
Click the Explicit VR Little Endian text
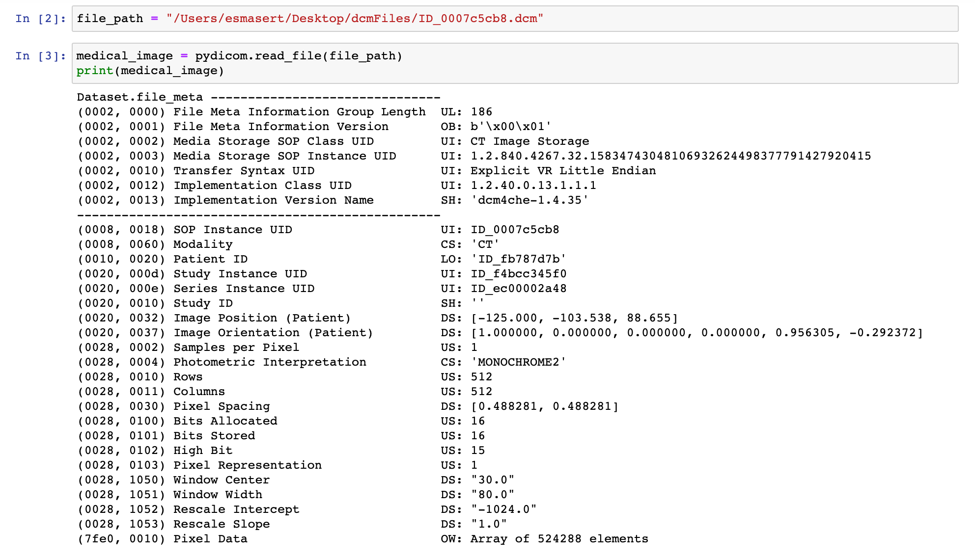point(563,171)
